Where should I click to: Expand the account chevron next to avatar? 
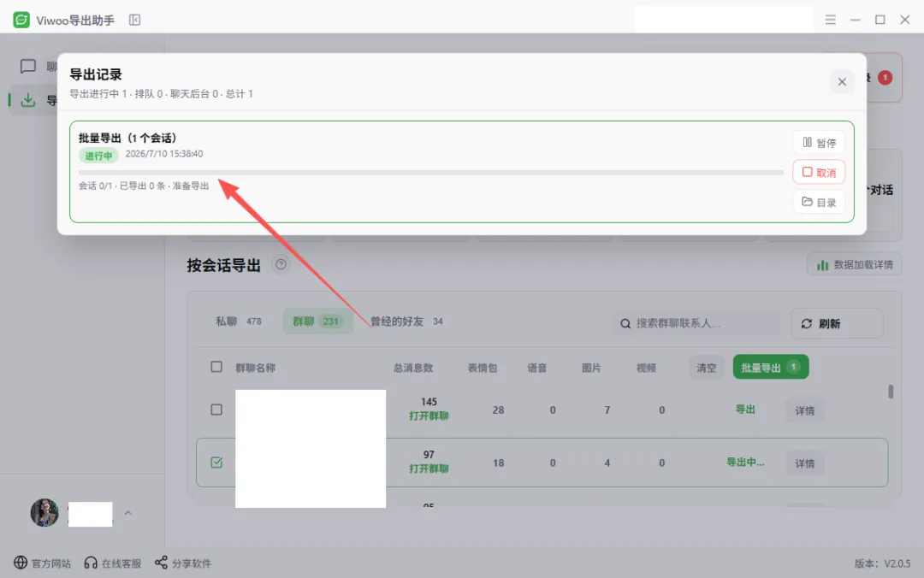point(127,513)
